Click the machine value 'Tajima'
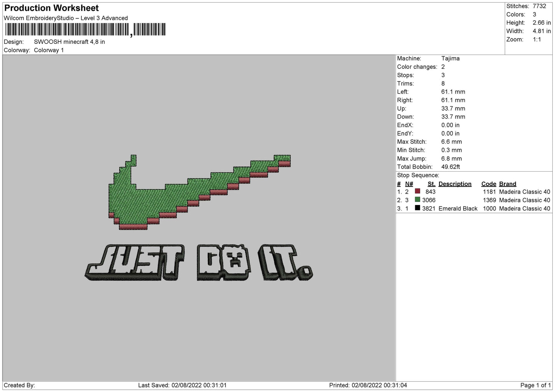This screenshot has height=392, width=555. pyautogui.click(x=450, y=58)
